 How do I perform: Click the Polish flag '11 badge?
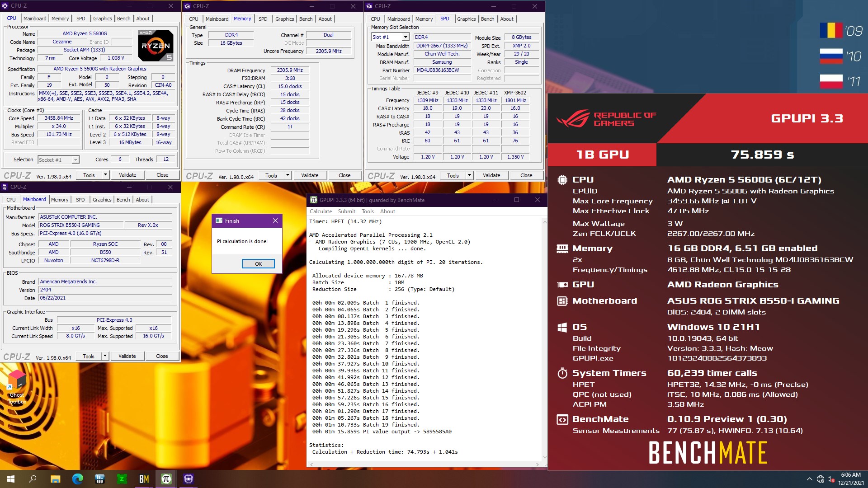(841, 81)
